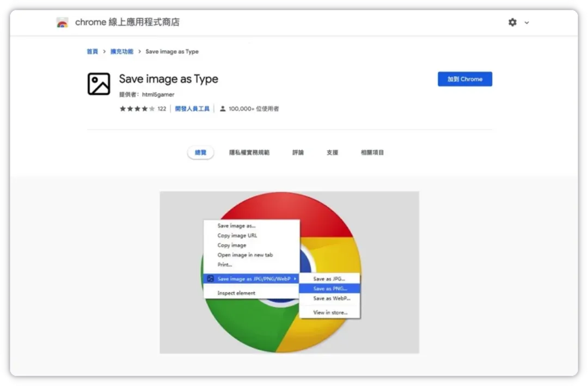Open 擴充功能 breadcrumb link
This screenshot has width=588, height=386.
click(x=122, y=51)
